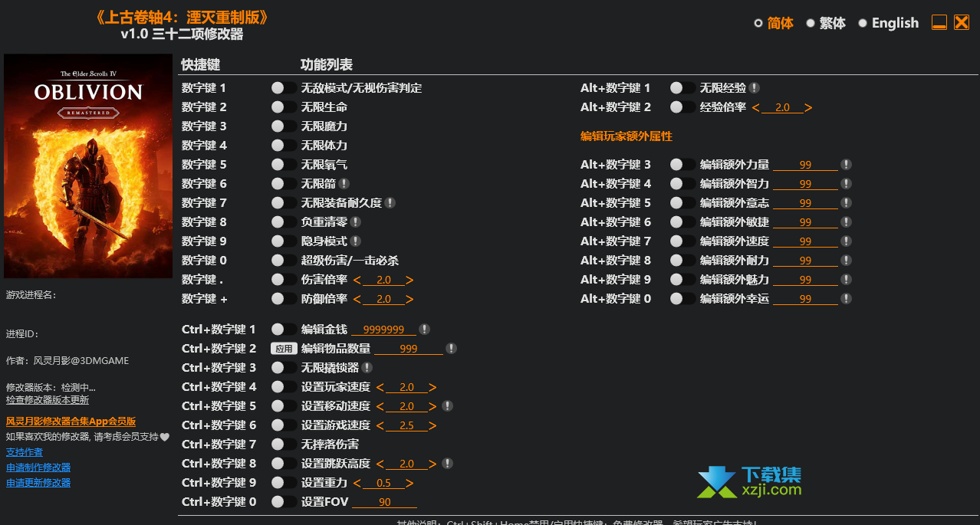The image size is (980, 525).
Task: Click info icon next to 无限撬锁器
Action: pyautogui.click(x=367, y=368)
